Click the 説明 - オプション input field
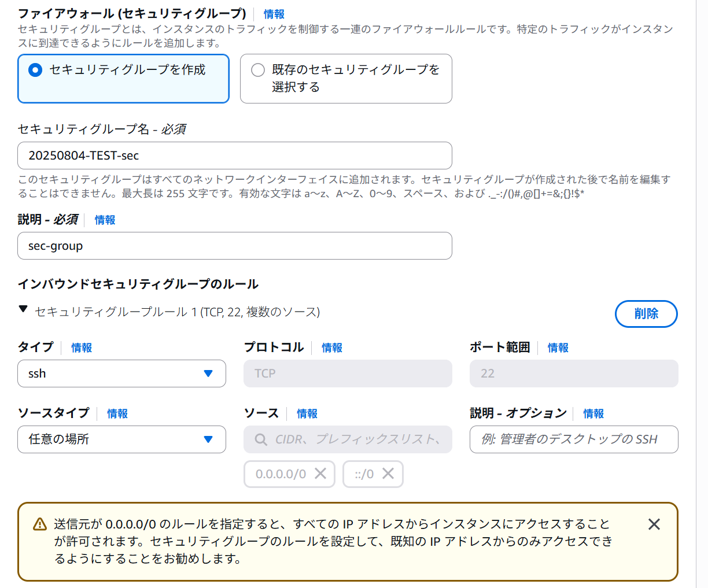This screenshot has height=588, width=708. click(574, 439)
